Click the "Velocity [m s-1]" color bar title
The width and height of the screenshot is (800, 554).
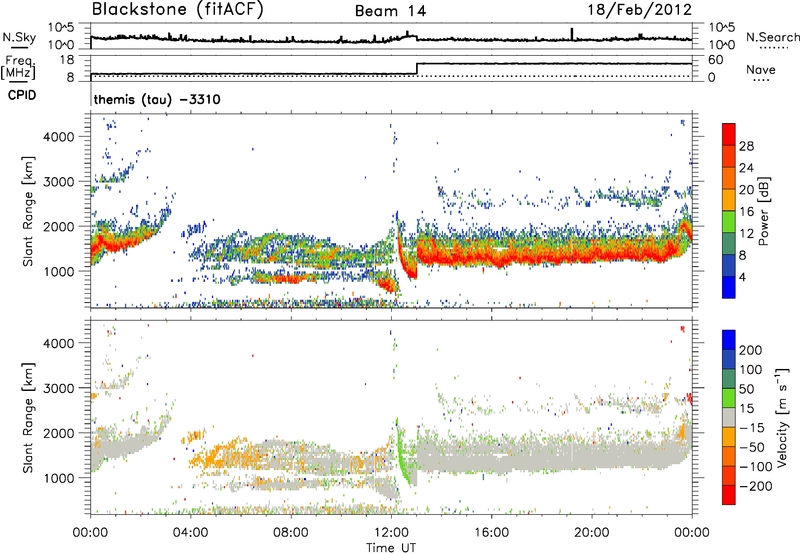pyautogui.click(x=782, y=417)
